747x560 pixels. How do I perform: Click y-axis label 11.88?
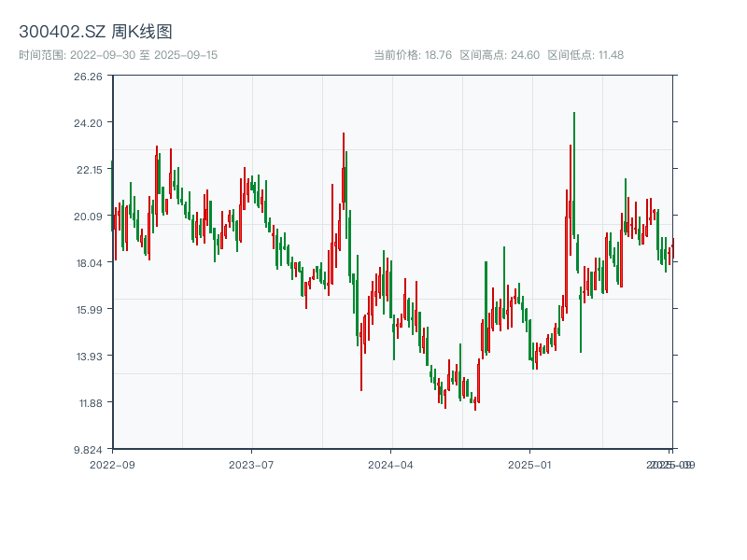pyautogui.click(x=91, y=404)
